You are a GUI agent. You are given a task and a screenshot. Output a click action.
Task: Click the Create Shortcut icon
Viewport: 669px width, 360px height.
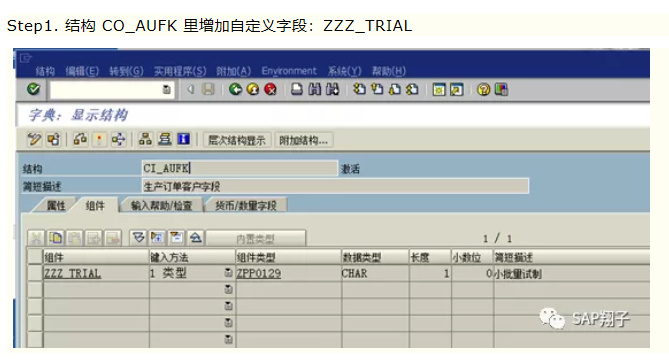(x=457, y=90)
